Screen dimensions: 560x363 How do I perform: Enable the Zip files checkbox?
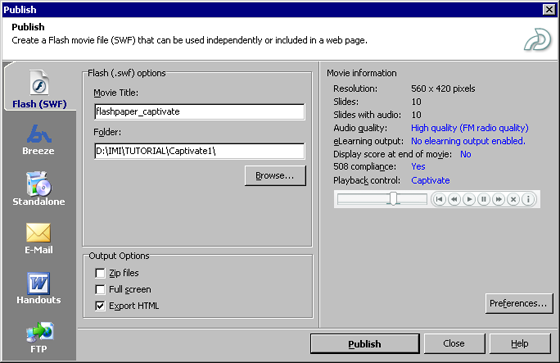pyautogui.click(x=100, y=273)
